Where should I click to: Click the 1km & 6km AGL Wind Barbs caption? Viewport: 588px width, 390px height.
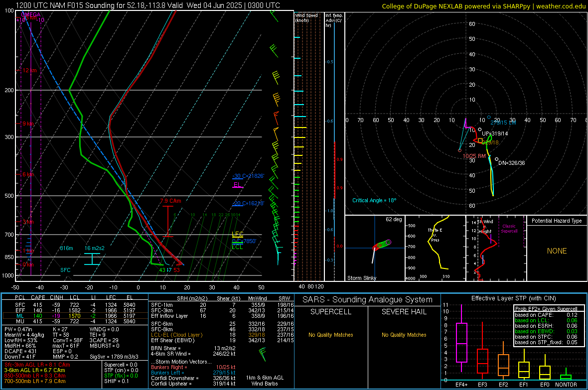coord(265,381)
